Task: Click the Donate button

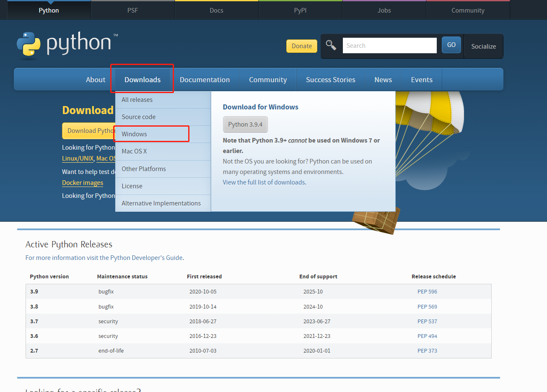Action: coord(301,46)
